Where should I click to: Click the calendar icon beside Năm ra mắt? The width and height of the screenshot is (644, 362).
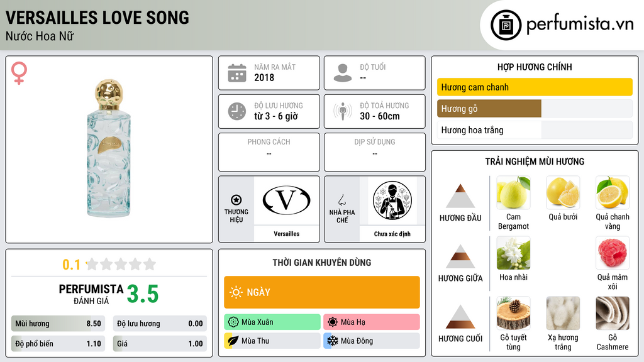tap(237, 73)
